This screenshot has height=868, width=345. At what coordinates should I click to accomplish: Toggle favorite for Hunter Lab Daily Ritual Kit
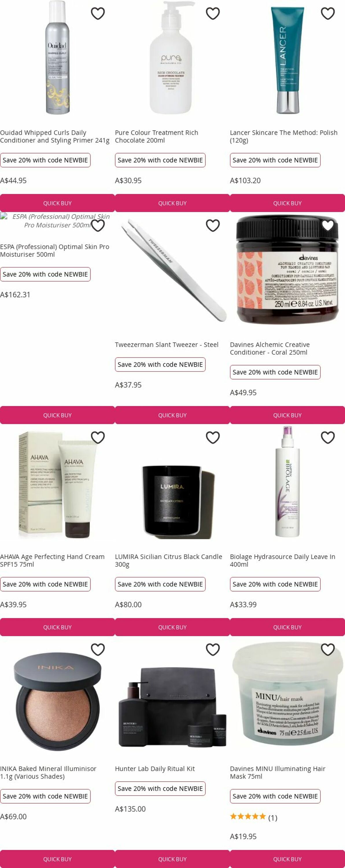click(213, 649)
